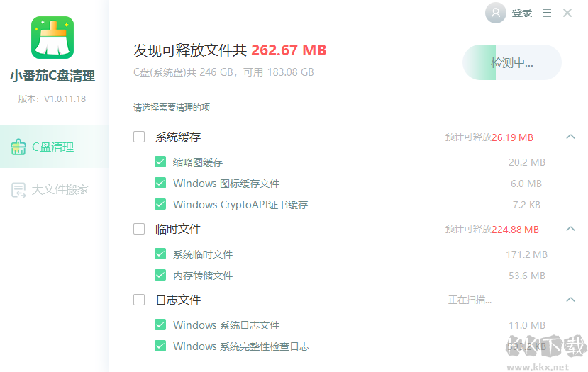Uncheck Windows 系统日志文件 checkbox
This screenshot has height=372, width=588.
coord(160,325)
